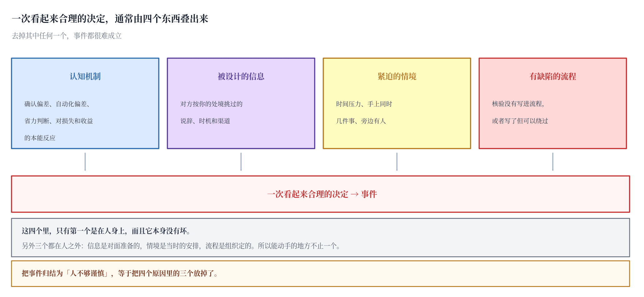Click the sentence starting "另外三个都在人之外"
The image size is (644, 297).
(181, 246)
